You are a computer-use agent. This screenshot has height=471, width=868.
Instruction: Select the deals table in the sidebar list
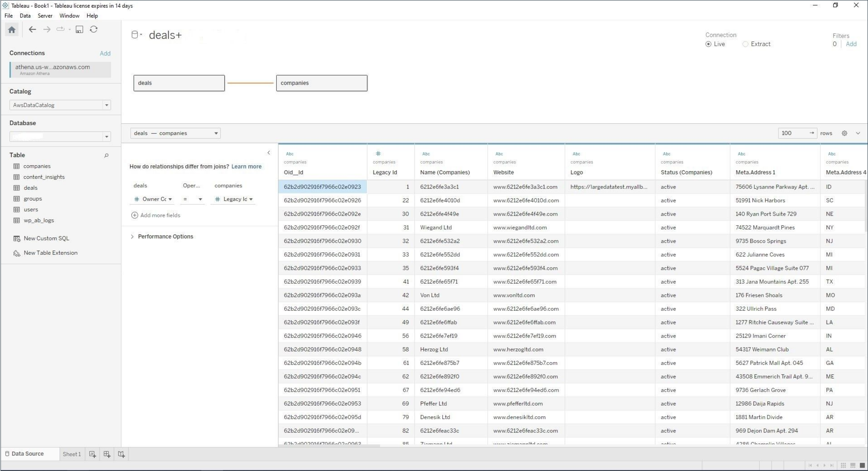(30, 188)
